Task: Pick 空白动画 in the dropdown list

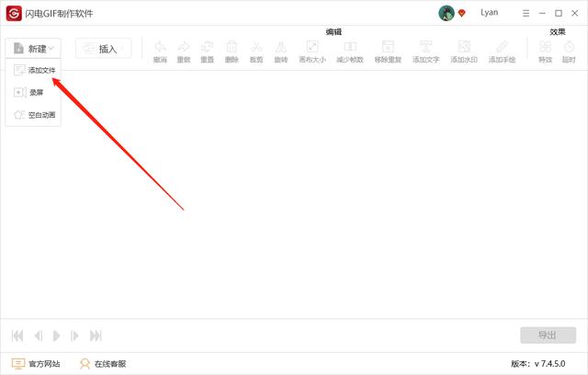Action: pos(34,115)
